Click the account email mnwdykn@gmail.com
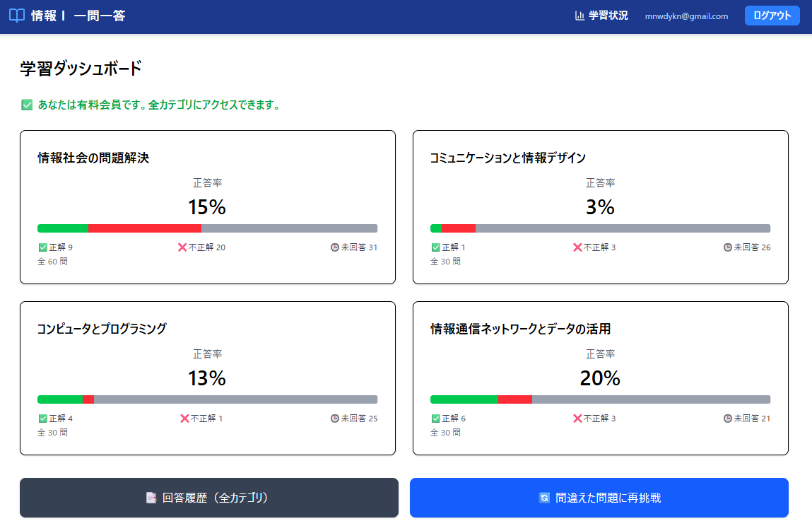The height and width of the screenshot is (526, 812). [x=686, y=16]
